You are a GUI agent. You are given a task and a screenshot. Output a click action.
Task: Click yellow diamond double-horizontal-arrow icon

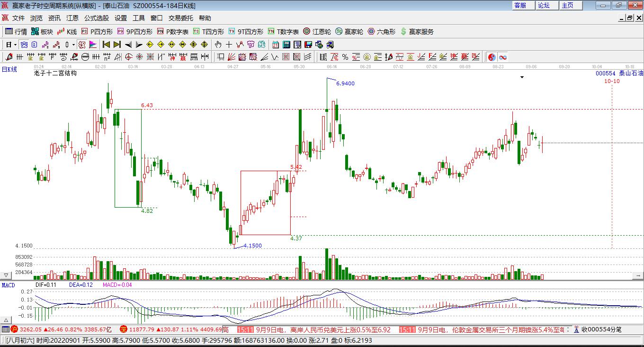[171, 45]
